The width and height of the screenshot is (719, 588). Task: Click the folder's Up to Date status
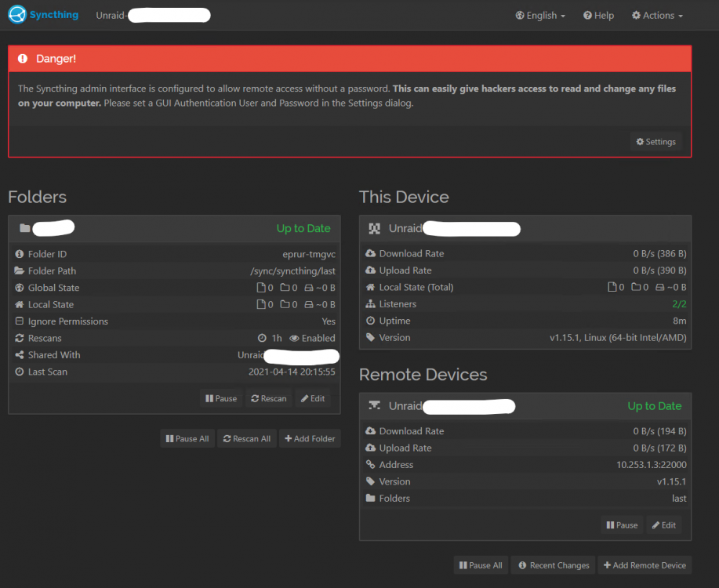coord(303,228)
